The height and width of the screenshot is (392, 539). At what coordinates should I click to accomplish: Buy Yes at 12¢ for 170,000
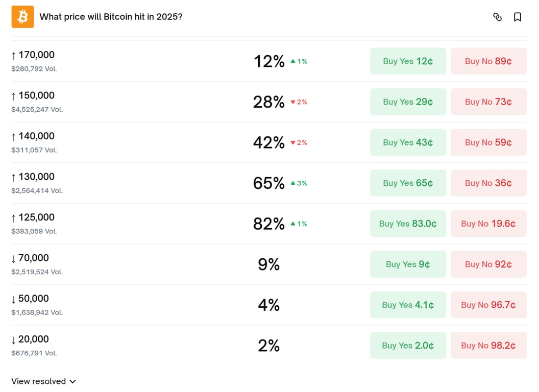(x=408, y=61)
